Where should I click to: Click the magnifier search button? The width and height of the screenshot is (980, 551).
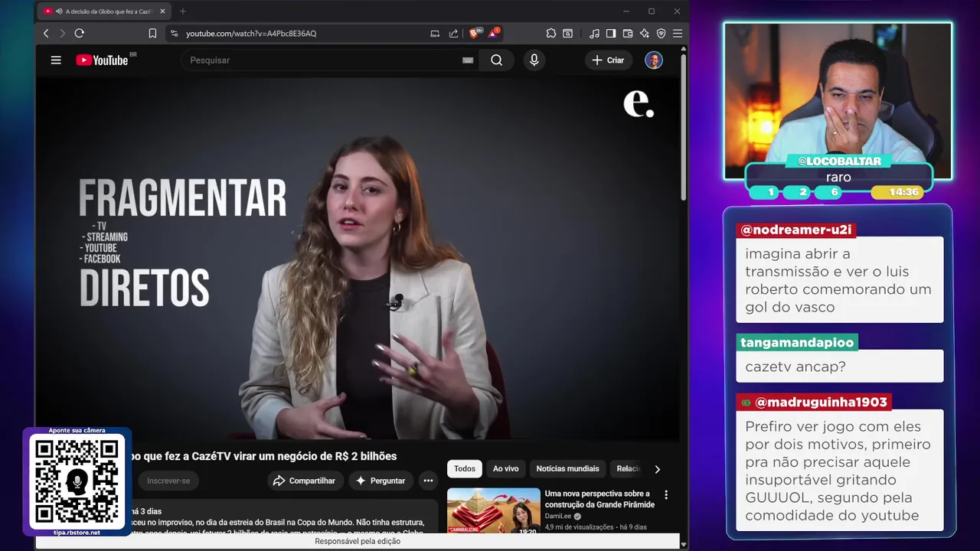pos(497,60)
